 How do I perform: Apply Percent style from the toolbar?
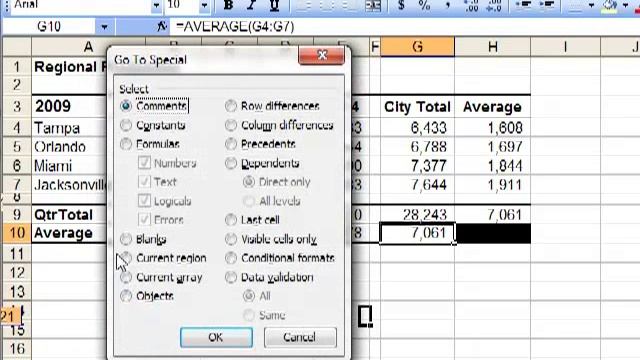424,5
